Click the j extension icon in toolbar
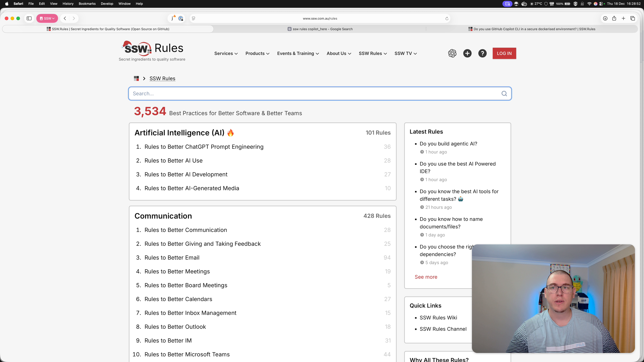The image size is (644, 362). pos(173,18)
